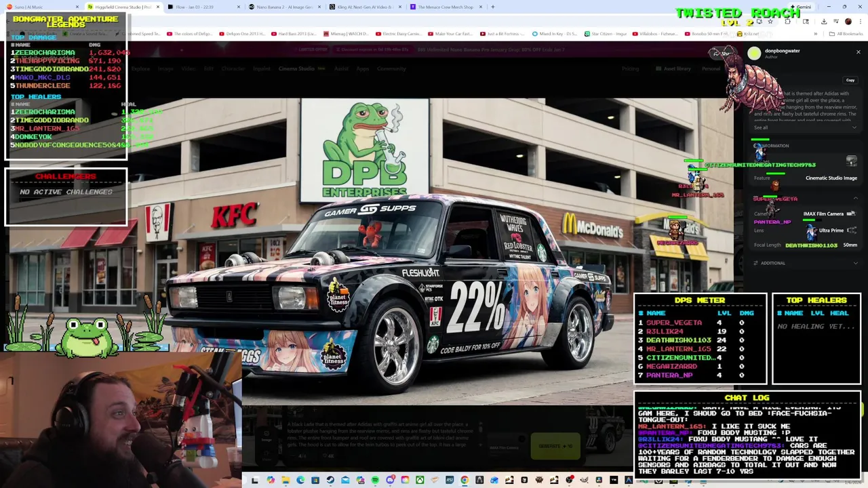Click the Share button above the image

coord(724,54)
